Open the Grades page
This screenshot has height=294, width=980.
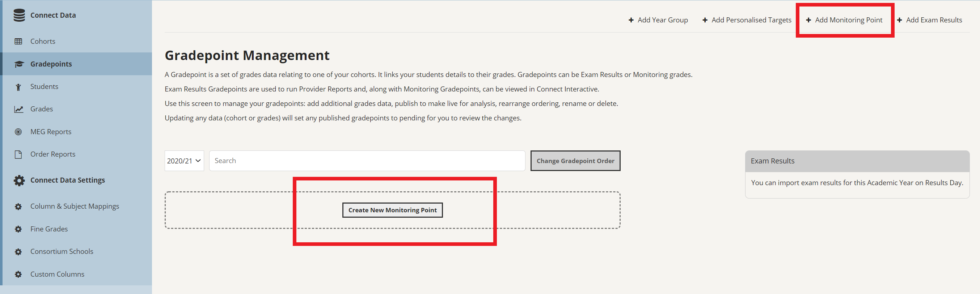(x=77, y=109)
